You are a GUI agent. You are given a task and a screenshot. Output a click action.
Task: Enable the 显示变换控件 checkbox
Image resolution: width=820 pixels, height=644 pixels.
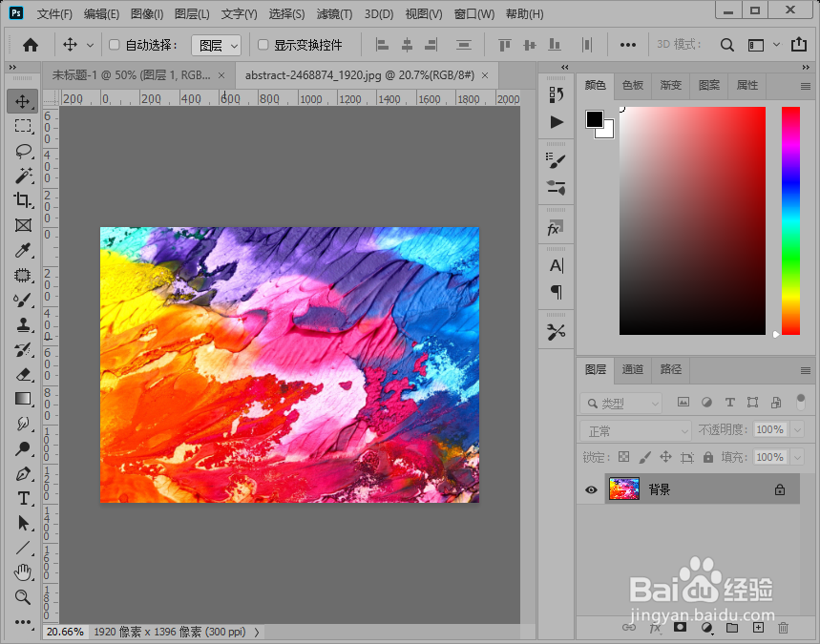click(x=263, y=45)
